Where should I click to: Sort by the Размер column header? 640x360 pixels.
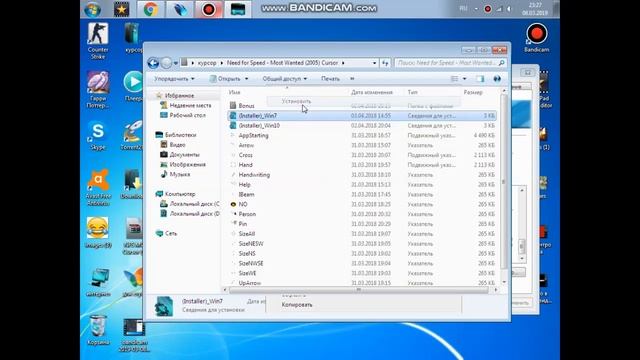(x=473, y=92)
